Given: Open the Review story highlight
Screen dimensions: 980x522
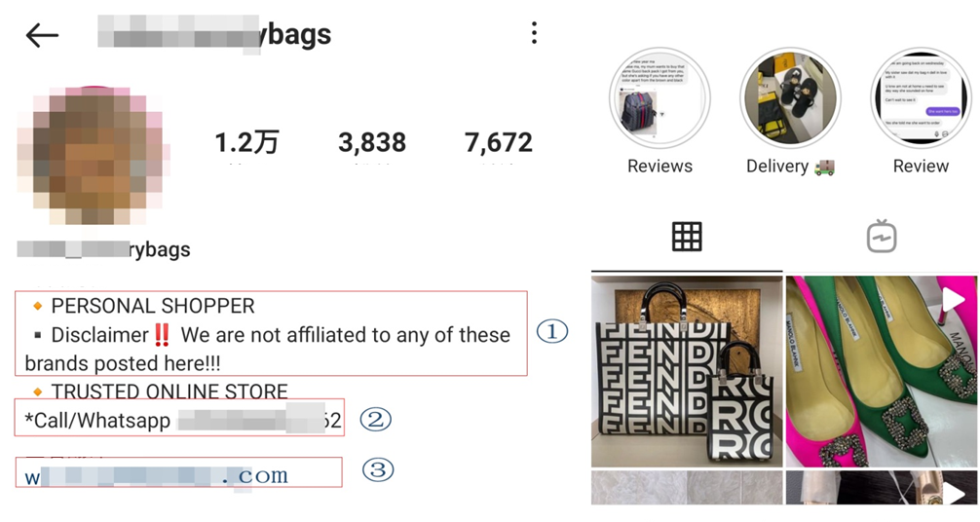Looking at the screenshot, I should 921,97.
